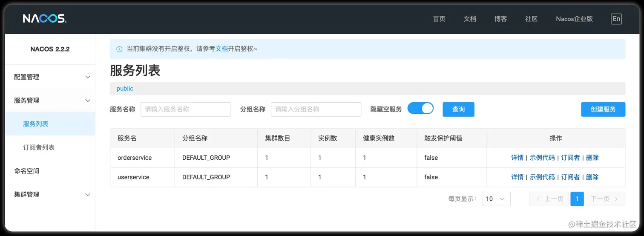Collapse the 服务管理 menu
The height and width of the screenshot is (236, 644).
coord(50,100)
